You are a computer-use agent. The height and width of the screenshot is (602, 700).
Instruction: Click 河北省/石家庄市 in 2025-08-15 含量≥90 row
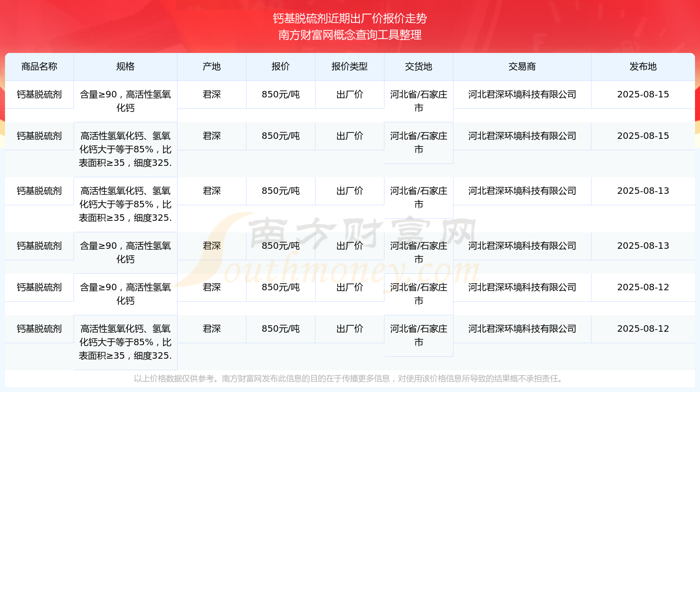(x=419, y=101)
